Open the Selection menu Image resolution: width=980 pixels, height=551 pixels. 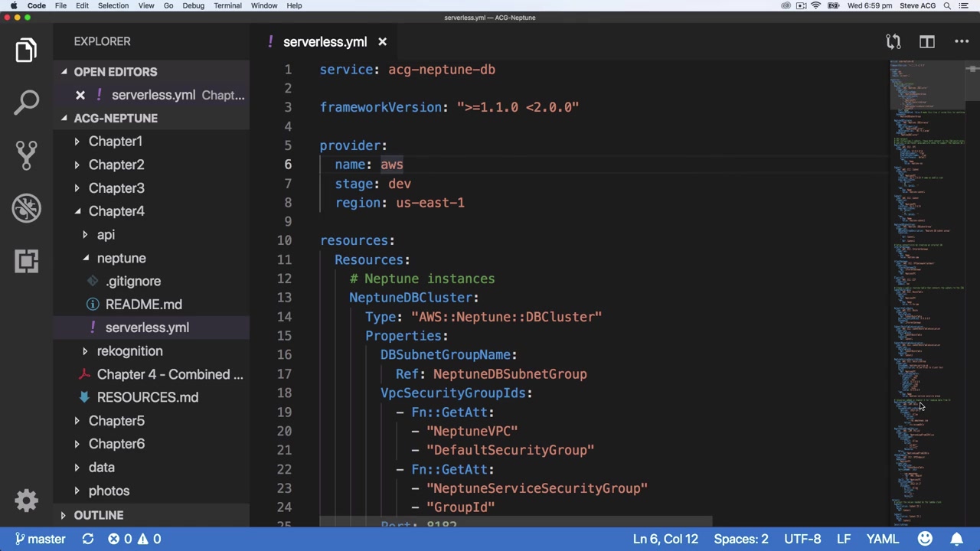[x=113, y=5]
